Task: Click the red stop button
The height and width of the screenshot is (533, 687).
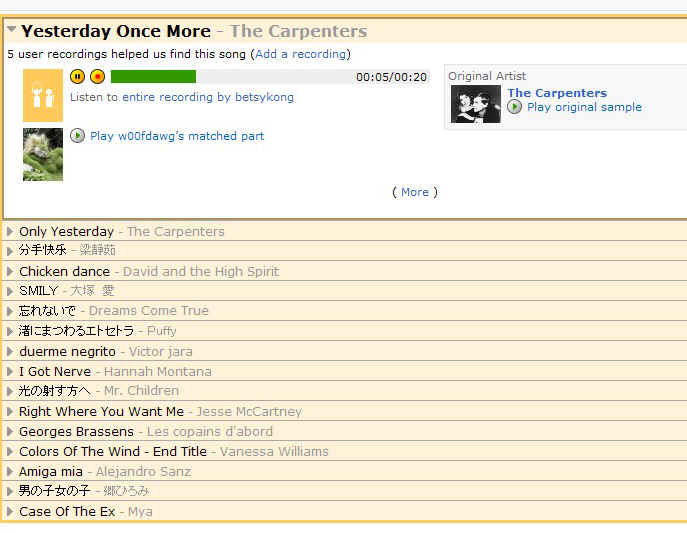Action: click(x=97, y=77)
